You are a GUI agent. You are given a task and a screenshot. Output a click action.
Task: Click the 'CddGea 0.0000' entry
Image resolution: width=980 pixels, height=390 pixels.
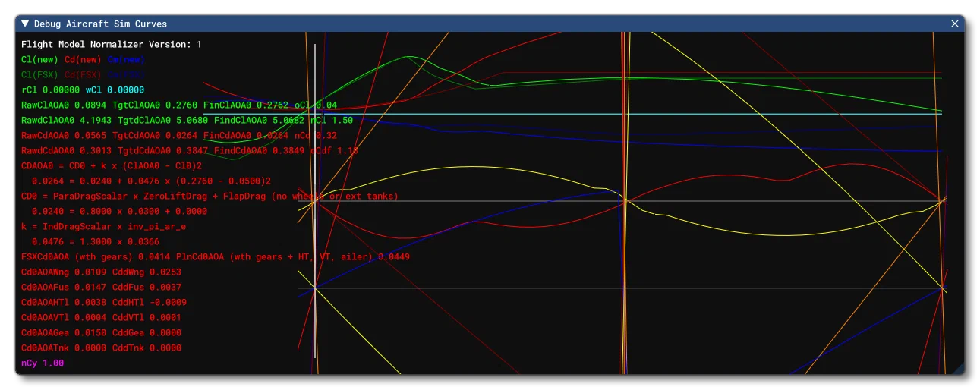coord(147,332)
